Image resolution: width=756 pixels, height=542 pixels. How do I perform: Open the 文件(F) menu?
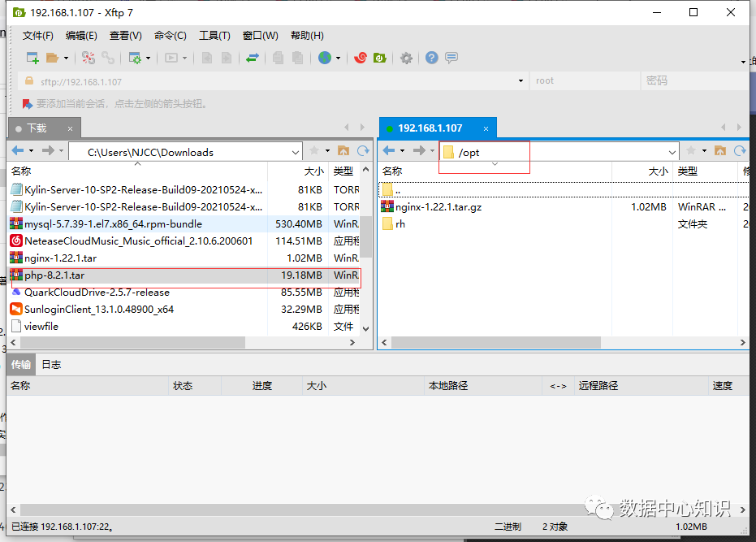click(x=37, y=35)
